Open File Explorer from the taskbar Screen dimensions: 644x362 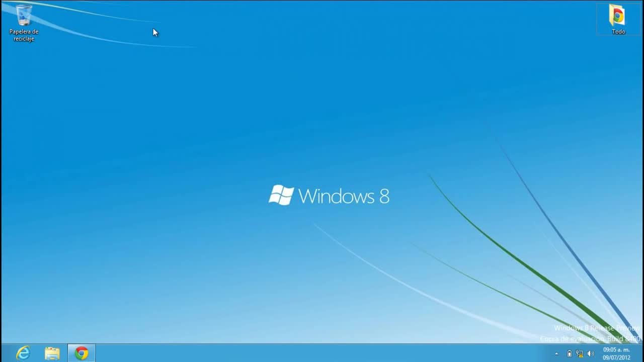point(52,353)
